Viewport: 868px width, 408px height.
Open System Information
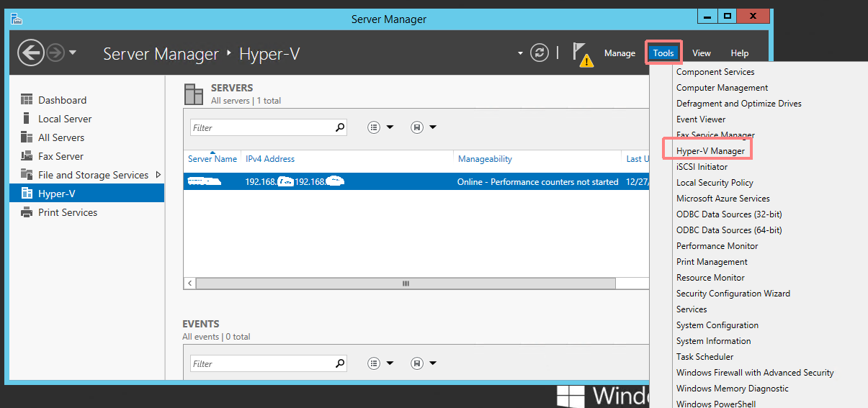point(714,341)
